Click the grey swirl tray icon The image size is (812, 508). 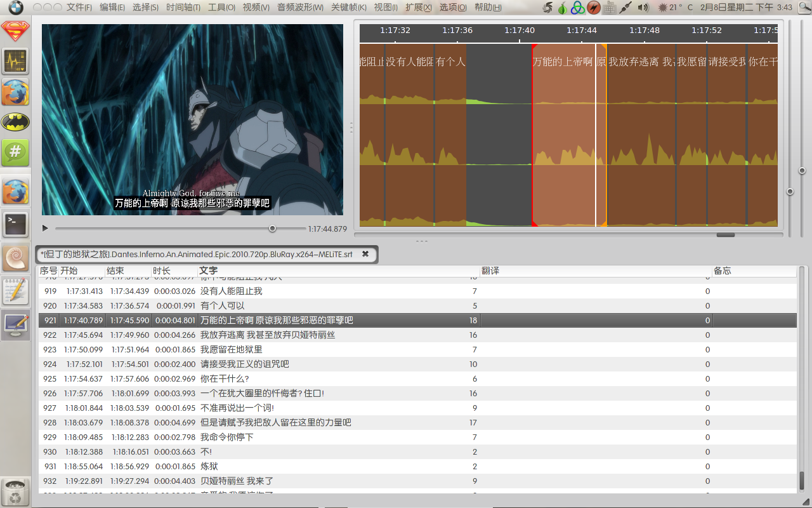pyautogui.click(x=548, y=8)
